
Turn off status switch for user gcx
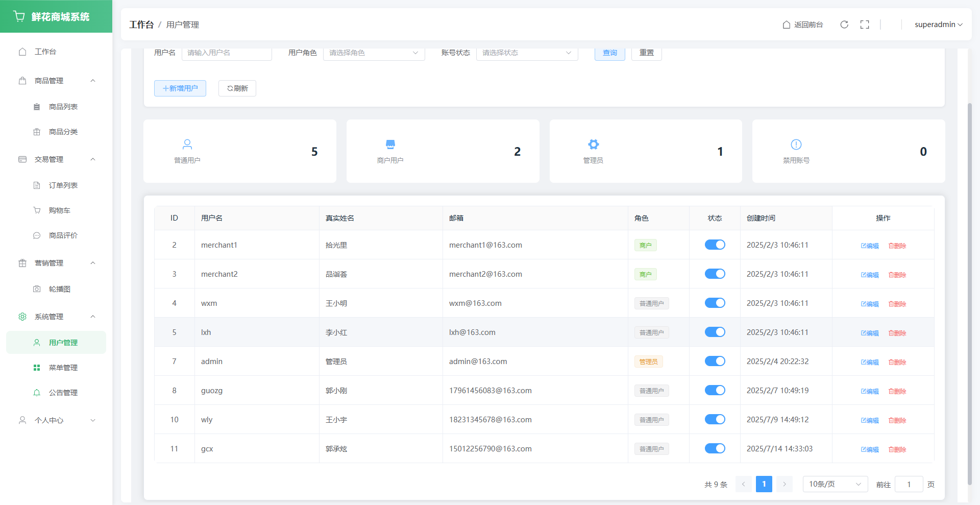715,448
